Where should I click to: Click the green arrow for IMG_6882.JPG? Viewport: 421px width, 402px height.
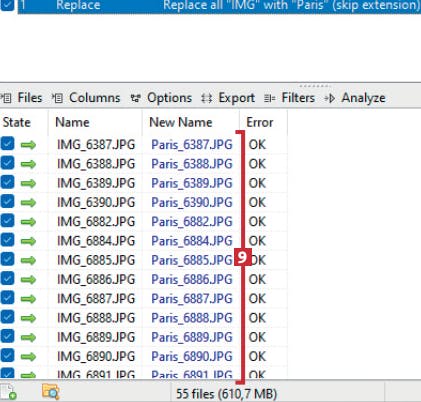(x=28, y=222)
